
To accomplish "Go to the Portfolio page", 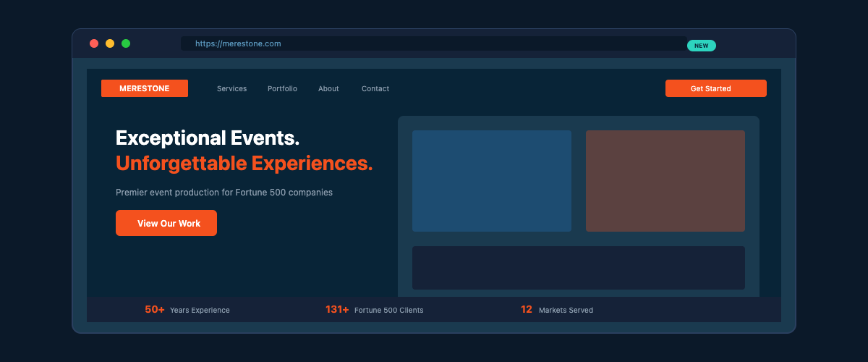I will (282, 88).
